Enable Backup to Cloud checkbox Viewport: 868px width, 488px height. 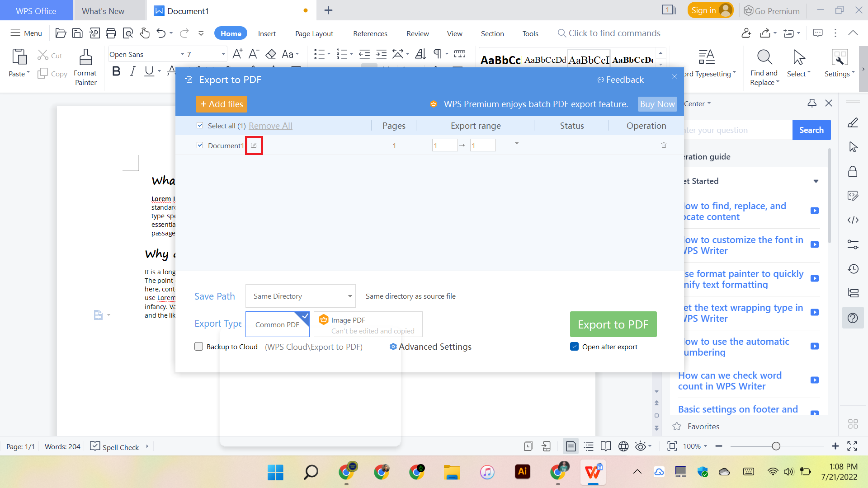coord(198,347)
